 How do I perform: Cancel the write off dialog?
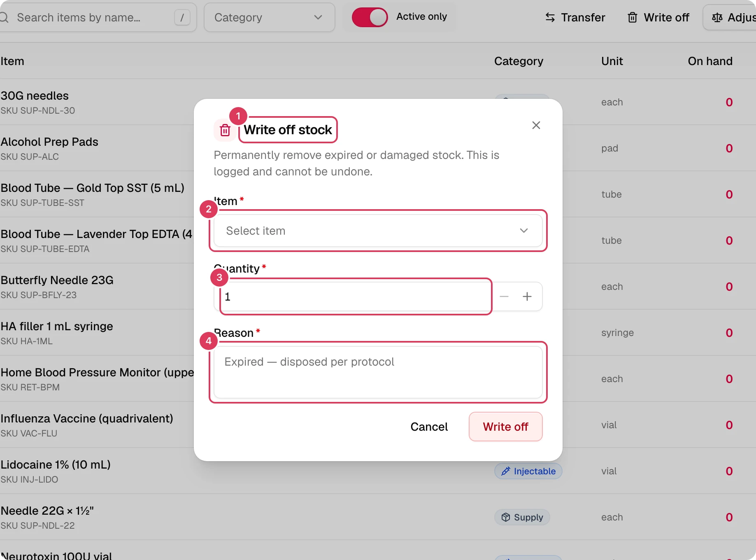coord(429,427)
